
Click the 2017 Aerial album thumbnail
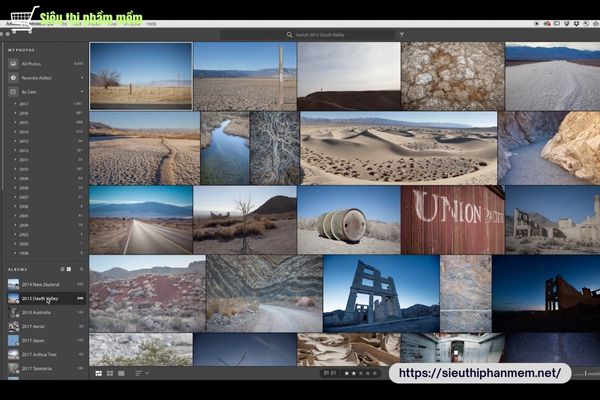[x=13, y=327]
